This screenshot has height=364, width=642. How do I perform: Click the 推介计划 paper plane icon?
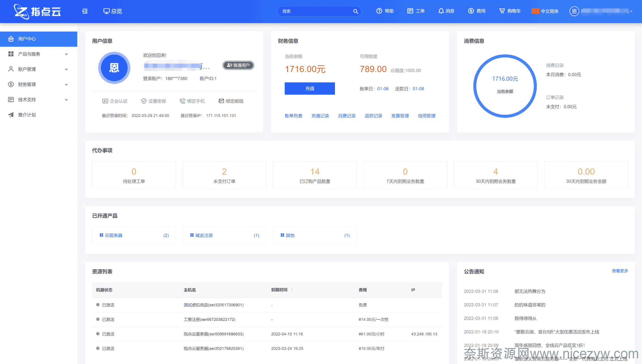pyautogui.click(x=11, y=115)
